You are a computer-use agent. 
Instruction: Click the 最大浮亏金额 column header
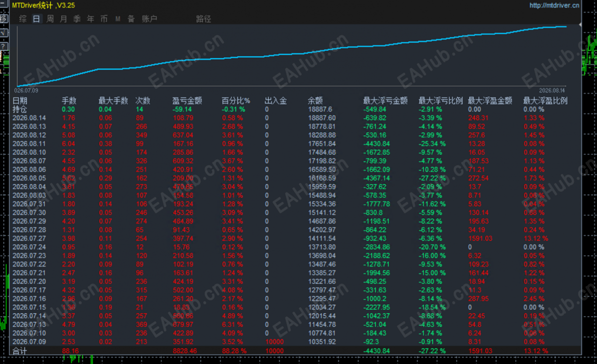pyautogui.click(x=385, y=101)
